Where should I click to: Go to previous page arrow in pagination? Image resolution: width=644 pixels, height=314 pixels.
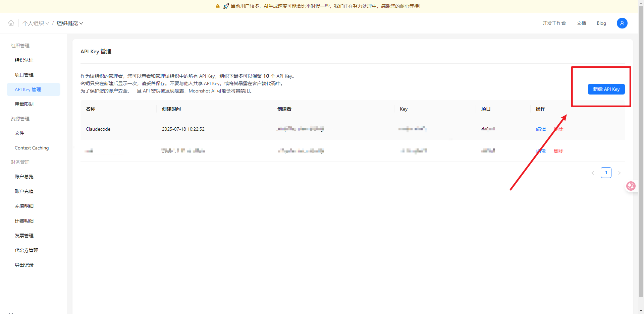pyautogui.click(x=593, y=173)
